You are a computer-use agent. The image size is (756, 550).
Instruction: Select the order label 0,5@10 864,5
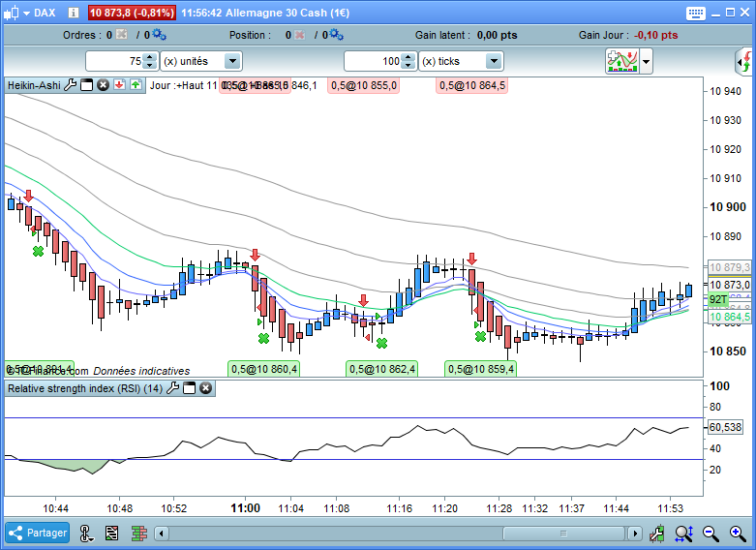(472, 86)
